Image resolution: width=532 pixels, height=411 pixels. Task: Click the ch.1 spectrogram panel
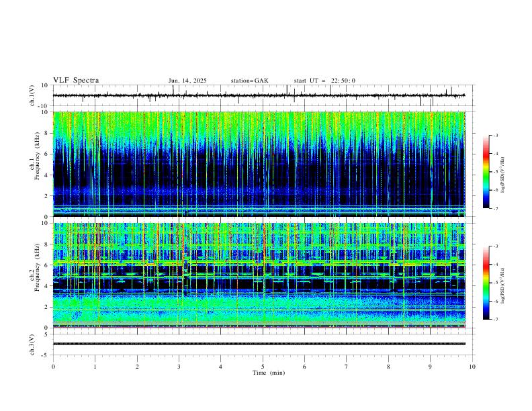pyautogui.click(x=259, y=164)
